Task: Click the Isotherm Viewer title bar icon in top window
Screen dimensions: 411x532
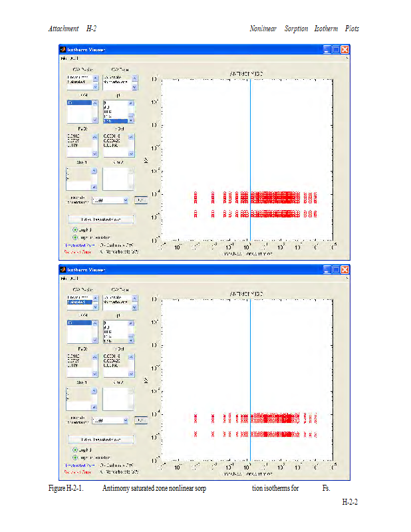Action: pos(63,49)
